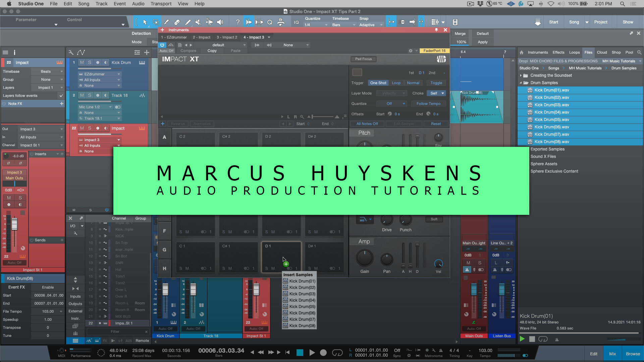Viewport: 644px width, 362px height.
Task: Switch to the 3 - Impact 2 tab
Action: tap(227, 37)
